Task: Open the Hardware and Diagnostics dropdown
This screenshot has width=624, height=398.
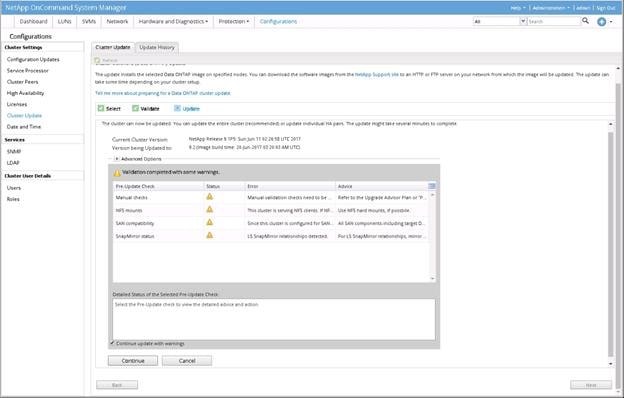Action: [173, 21]
